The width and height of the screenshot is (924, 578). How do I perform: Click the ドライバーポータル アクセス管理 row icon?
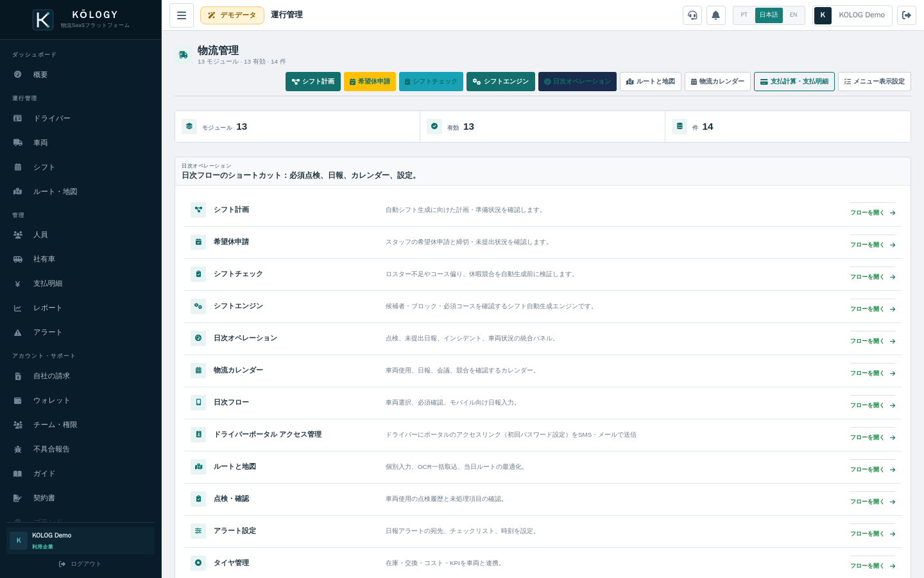pyautogui.click(x=198, y=435)
